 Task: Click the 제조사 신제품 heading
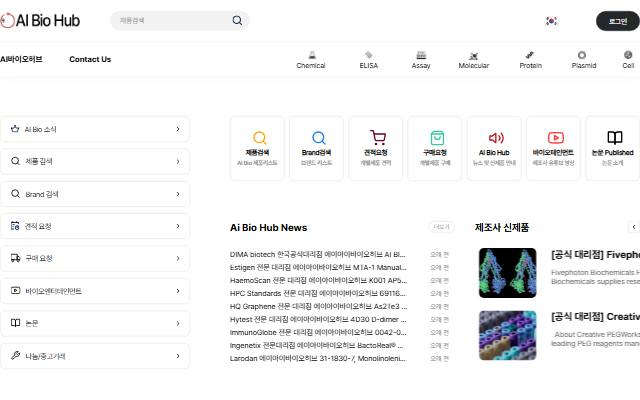pos(502,227)
